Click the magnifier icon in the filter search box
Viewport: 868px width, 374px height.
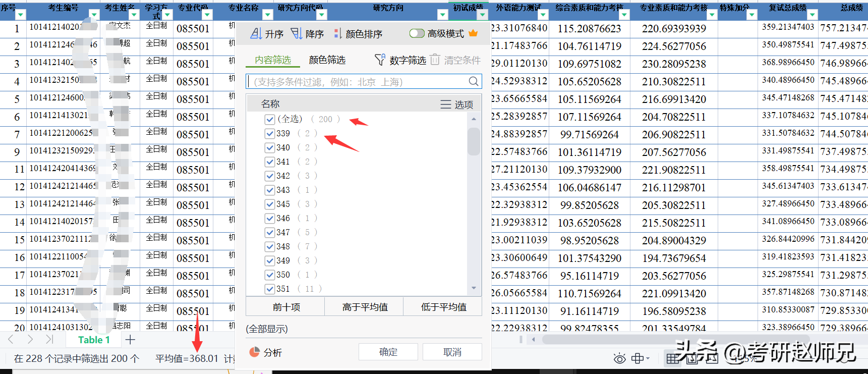(473, 82)
